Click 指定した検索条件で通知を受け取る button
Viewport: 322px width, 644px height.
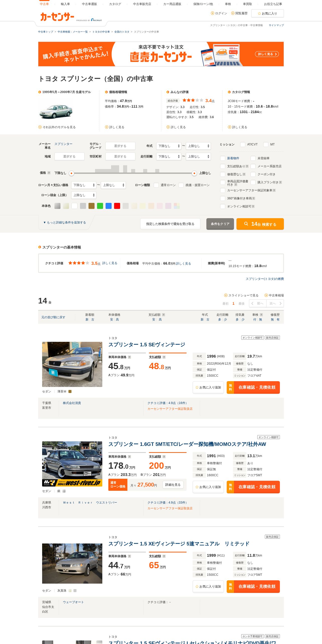tap(170, 224)
